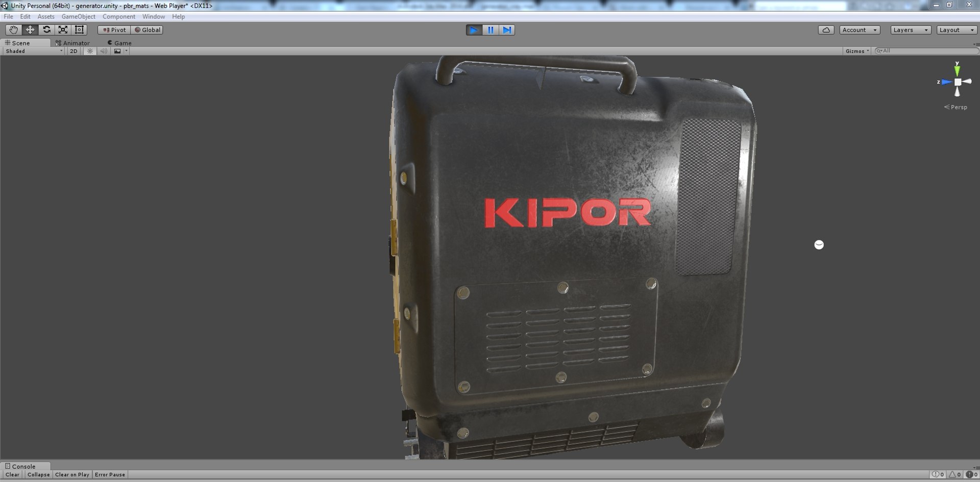Image resolution: width=980 pixels, height=482 pixels.
Task: Open the Scene panel options menu
Action: coord(976,43)
